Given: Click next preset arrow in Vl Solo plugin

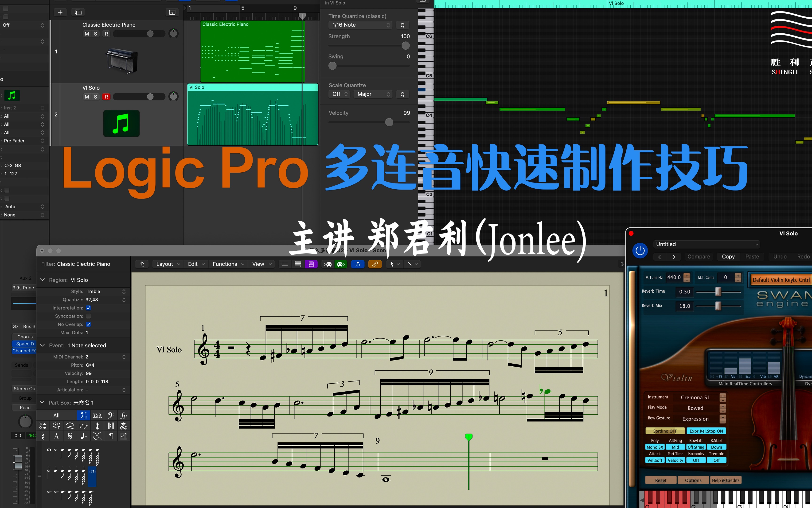Looking at the screenshot, I should 674,257.
